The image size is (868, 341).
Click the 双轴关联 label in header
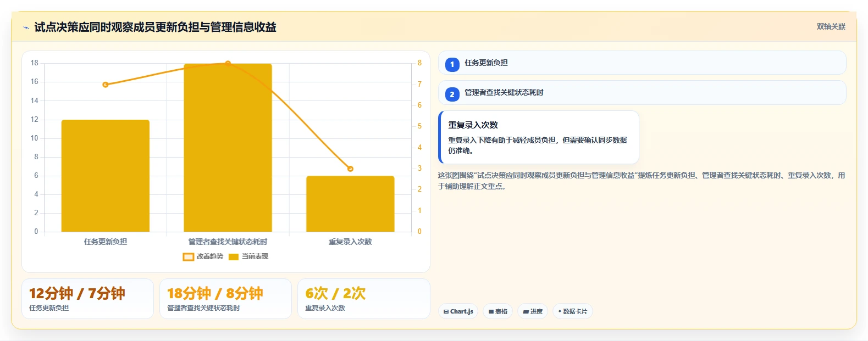tap(831, 26)
